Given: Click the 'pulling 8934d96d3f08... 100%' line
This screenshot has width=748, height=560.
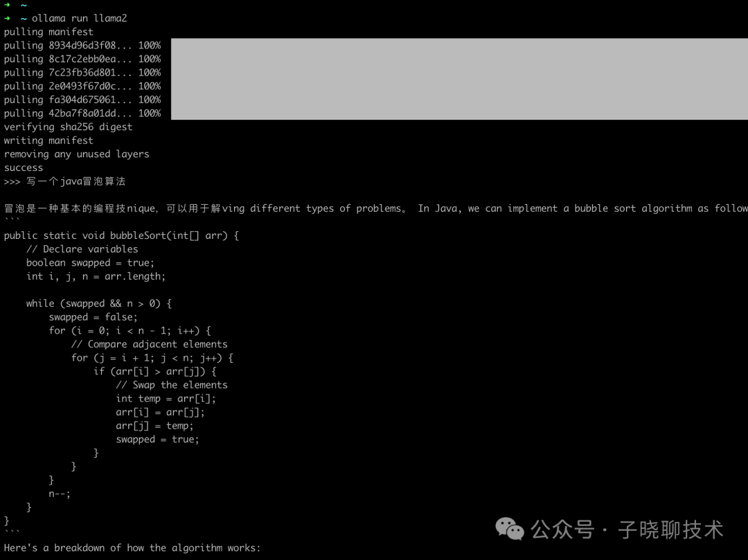Looking at the screenshot, I should point(82,45).
